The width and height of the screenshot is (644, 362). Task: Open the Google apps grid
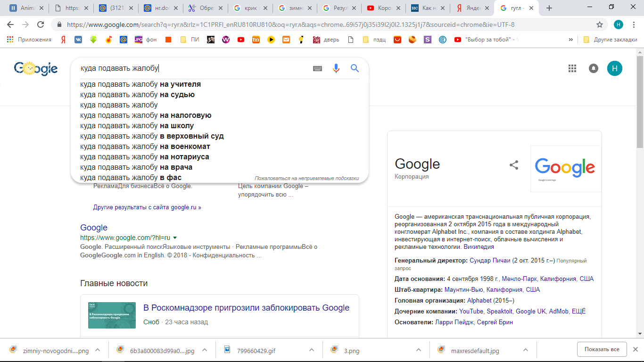point(572,68)
